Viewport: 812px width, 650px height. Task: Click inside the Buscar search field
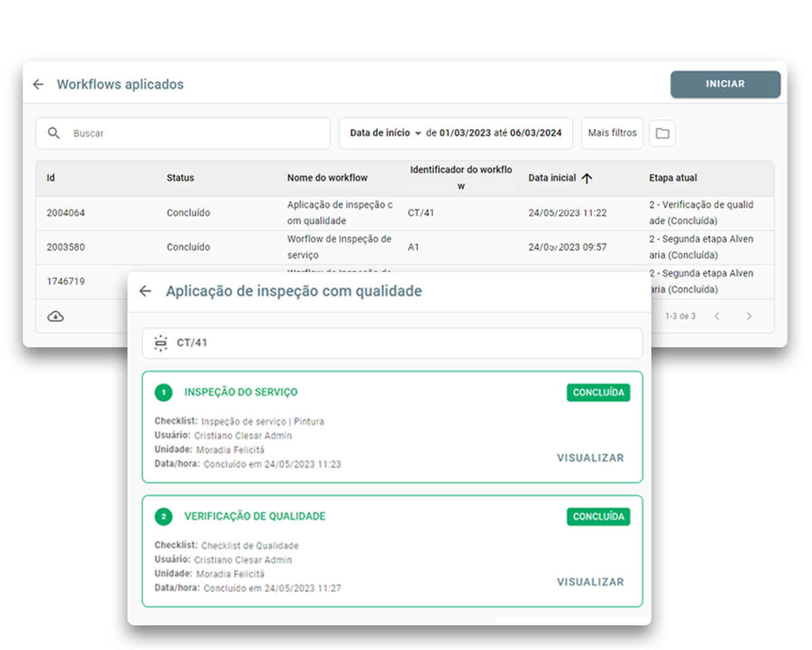click(x=180, y=133)
